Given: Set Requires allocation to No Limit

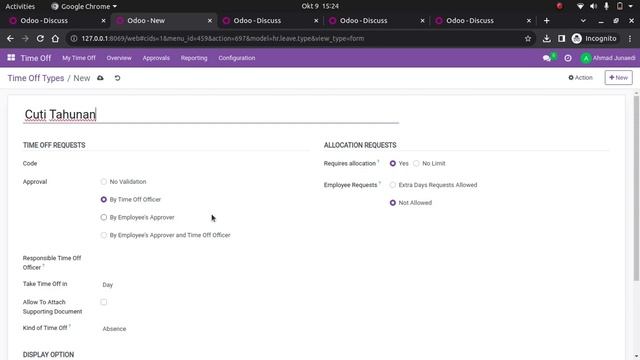Looking at the screenshot, I should pyautogui.click(x=416, y=163).
